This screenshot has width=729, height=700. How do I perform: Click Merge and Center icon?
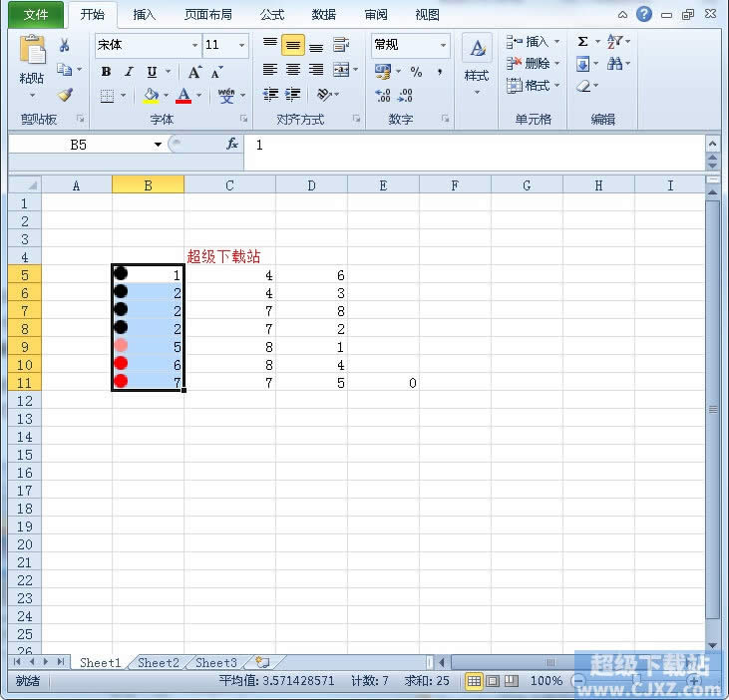341,70
